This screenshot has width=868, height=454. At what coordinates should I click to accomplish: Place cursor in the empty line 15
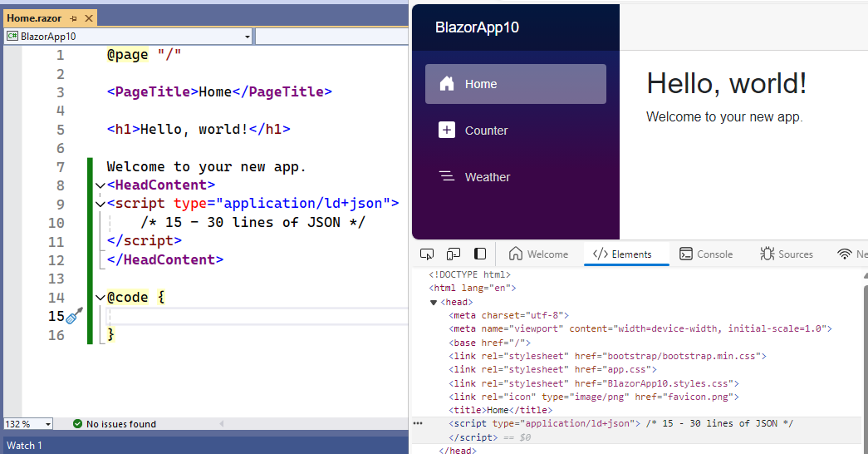[257, 317]
